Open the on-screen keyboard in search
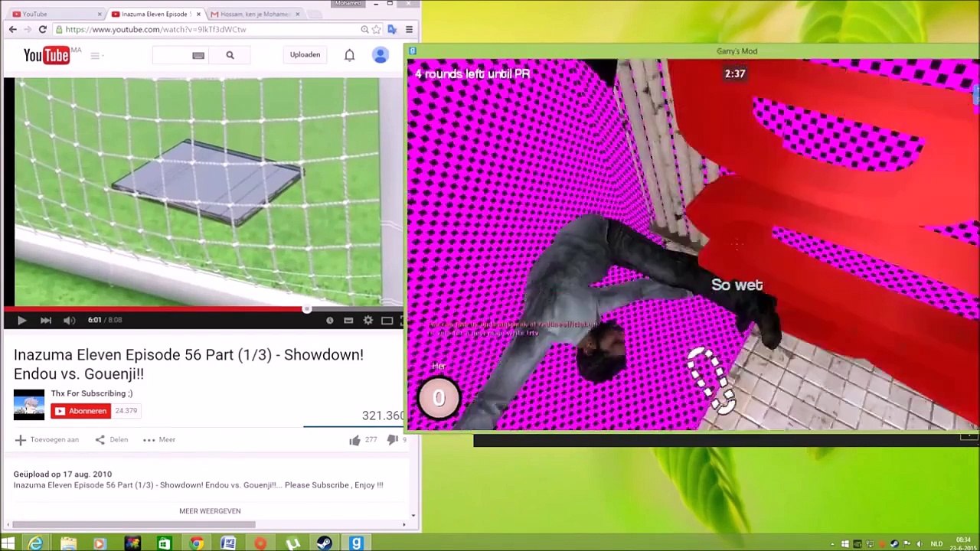Screen dimensions: 980x551 [198, 55]
